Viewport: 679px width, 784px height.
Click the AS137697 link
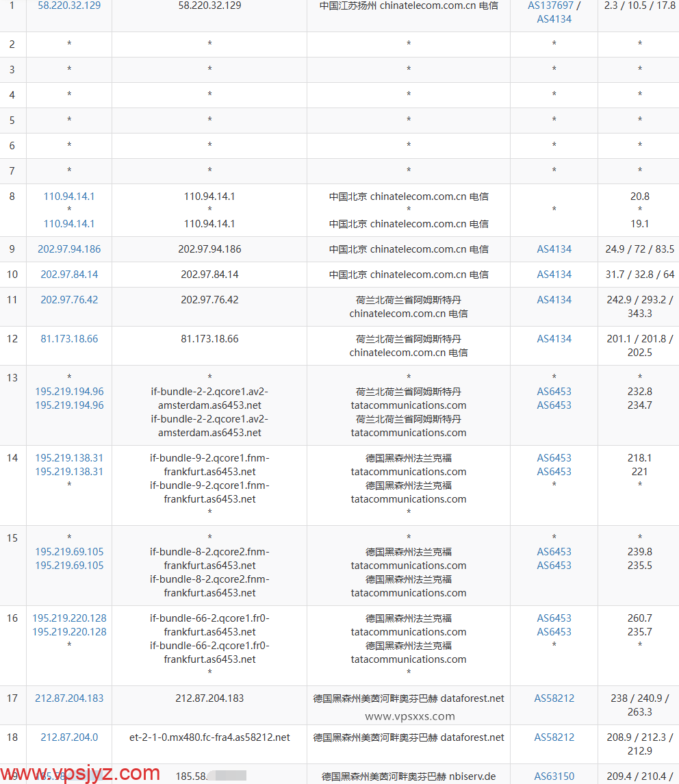pos(550,5)
